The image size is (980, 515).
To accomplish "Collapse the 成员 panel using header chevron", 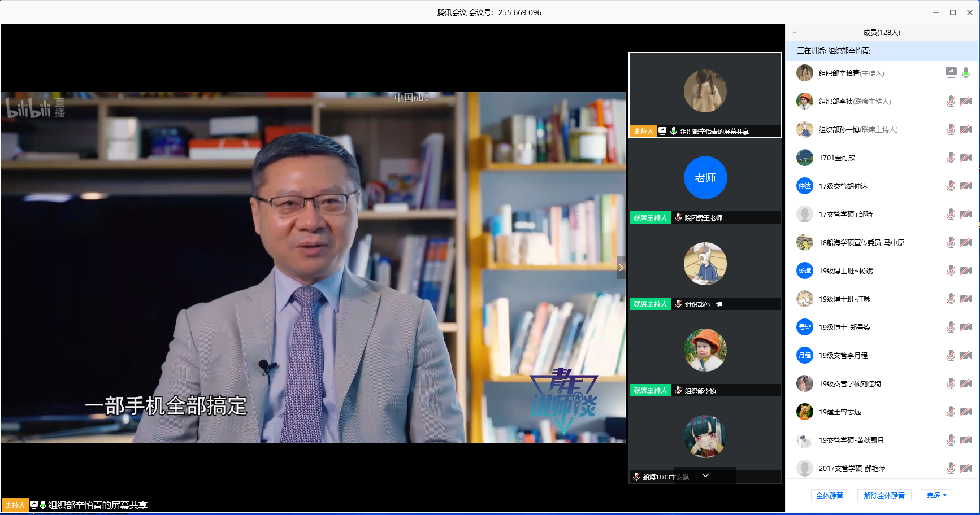I will pos(795,33).
